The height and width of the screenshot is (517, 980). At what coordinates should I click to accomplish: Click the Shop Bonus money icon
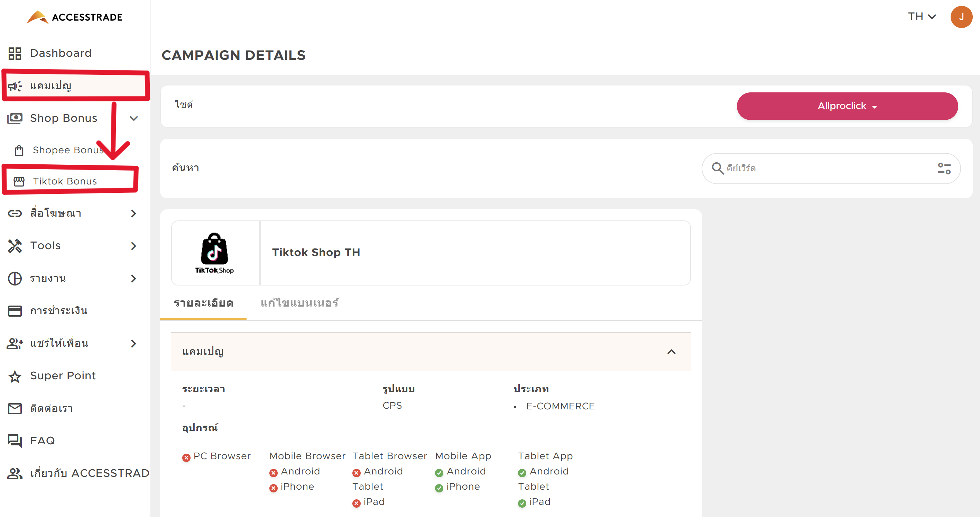(15, 118)
